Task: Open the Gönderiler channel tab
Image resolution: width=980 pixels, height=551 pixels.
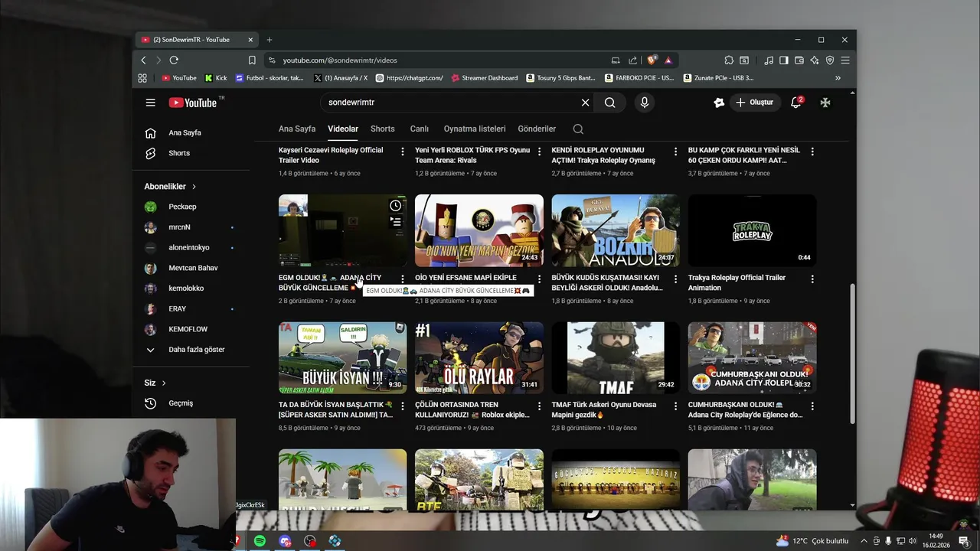Action: 537,129
